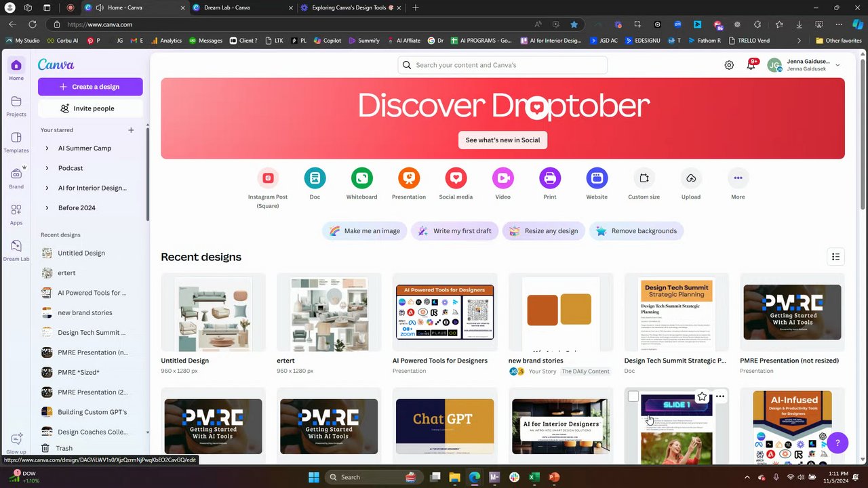Open Canva settings gear

point(729,65)
